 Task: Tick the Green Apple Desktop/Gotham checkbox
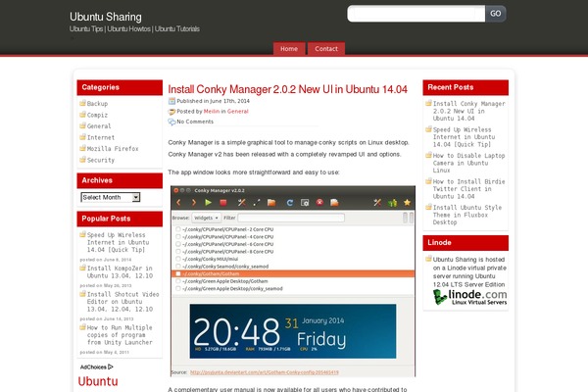click(178, 281)
